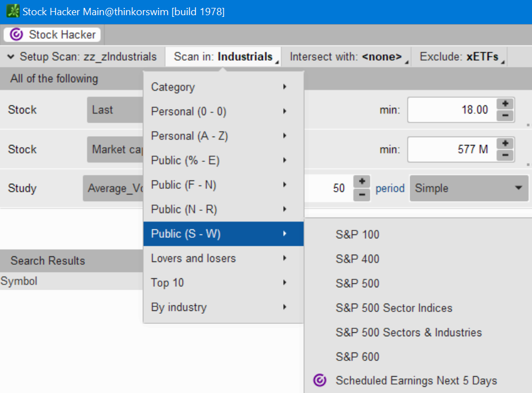The height and width of the screenshot is (393, 532).
Task: Expand the By industry submenu
Action: tap(223, 307)
